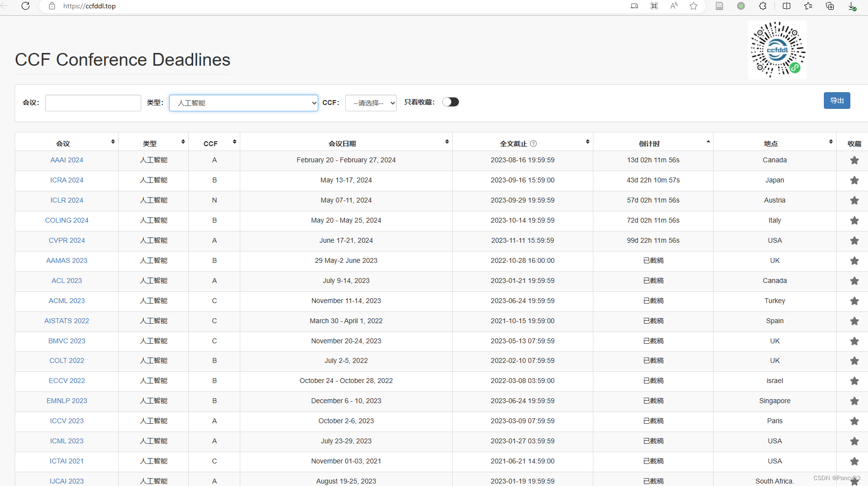Add CVPR 2024 to favorites star
This screenshot has height=486, width=868.
(854, 241)
